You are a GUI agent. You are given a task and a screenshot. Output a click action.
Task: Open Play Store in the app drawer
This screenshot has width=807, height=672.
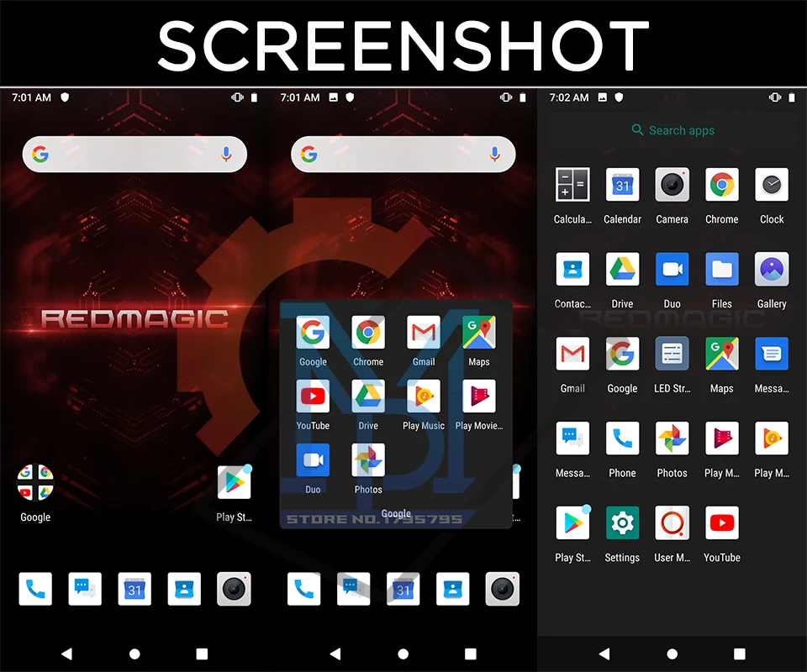tap(572, 522)
